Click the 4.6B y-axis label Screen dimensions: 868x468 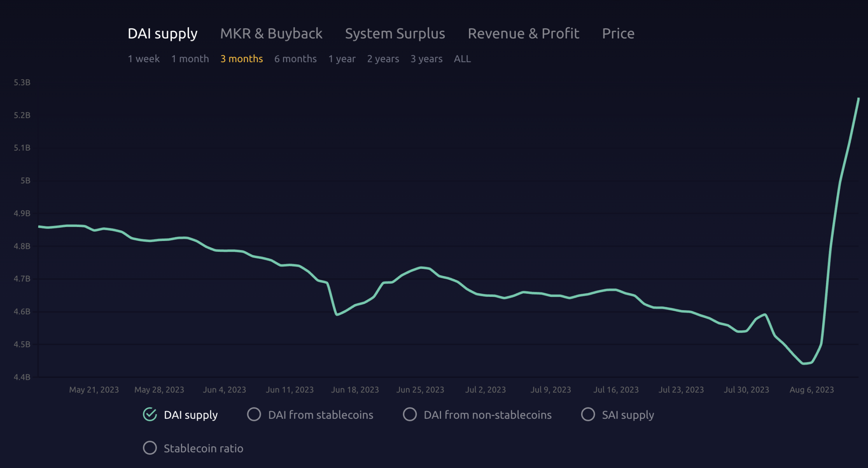(22, 312)
